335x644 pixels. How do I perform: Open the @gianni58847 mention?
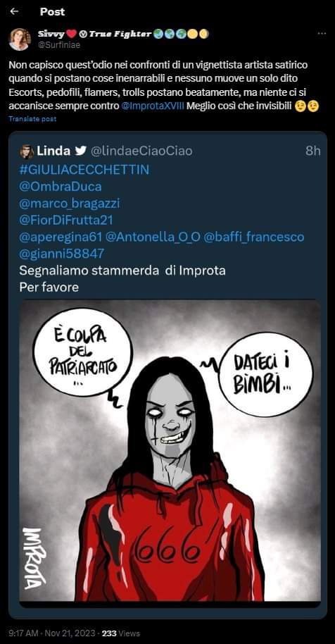point(61,254)
